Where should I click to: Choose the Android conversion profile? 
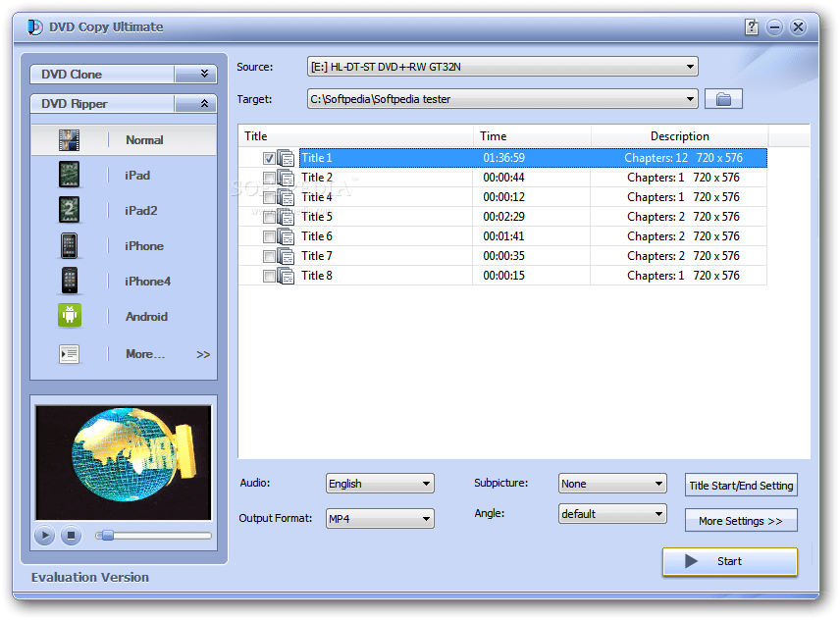(145, 316)
